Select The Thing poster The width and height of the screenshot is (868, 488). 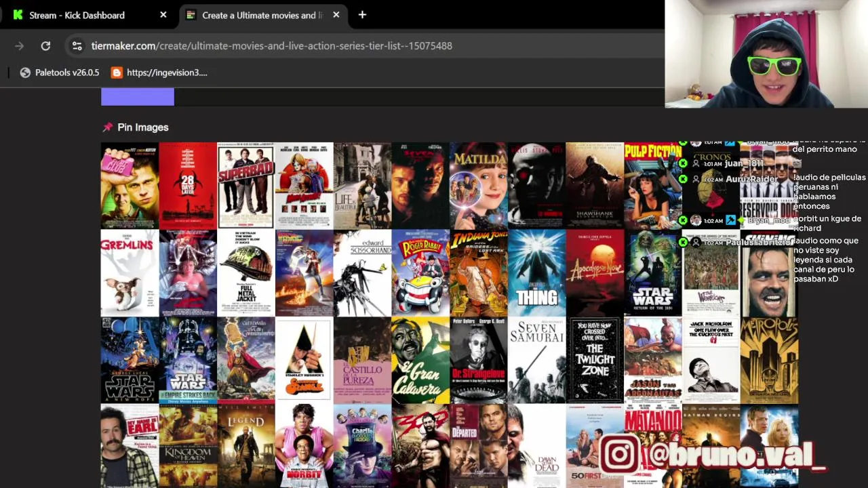coord(536,273)
